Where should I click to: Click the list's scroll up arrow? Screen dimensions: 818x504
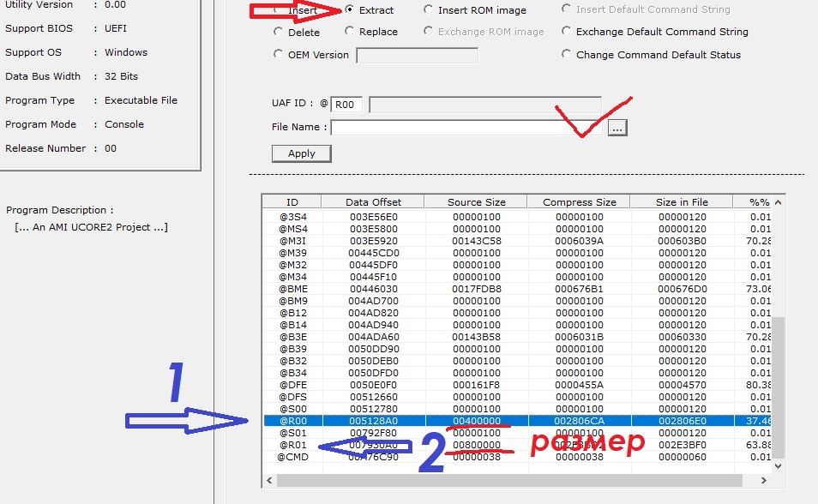[778, 202]
